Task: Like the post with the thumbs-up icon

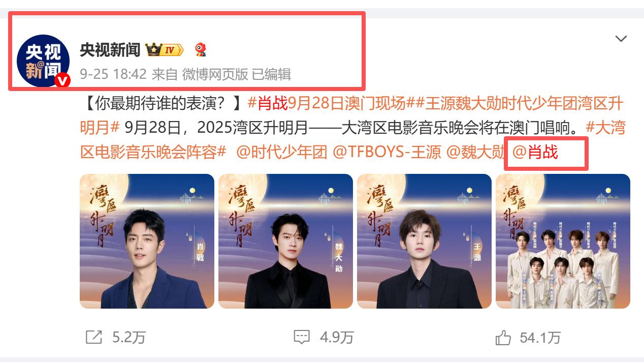Action: pyautogui.click(x=503, y=337)
